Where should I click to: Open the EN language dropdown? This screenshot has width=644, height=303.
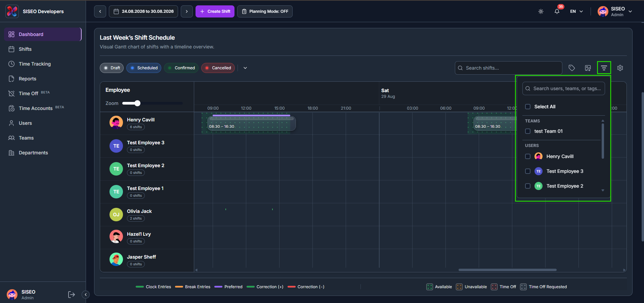pos(576,11)
